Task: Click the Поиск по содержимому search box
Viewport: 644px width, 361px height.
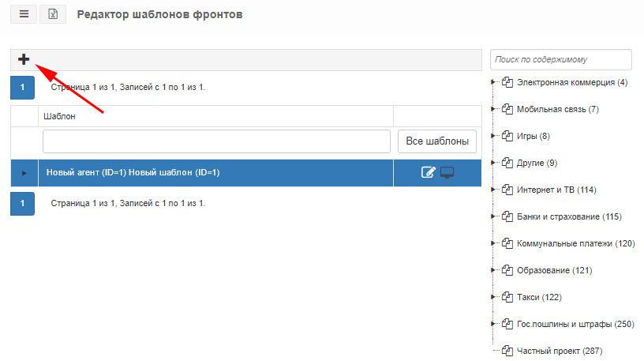Action: coord(560,59)
